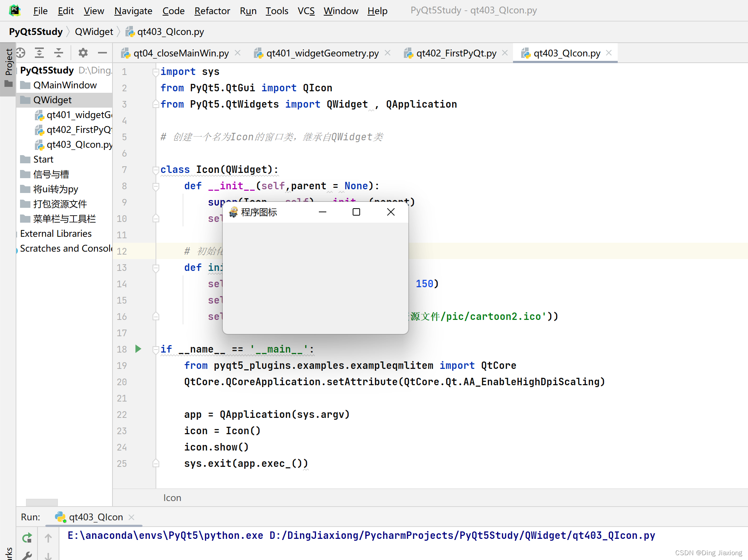Open Project panel settings gear

coord(83,53)
